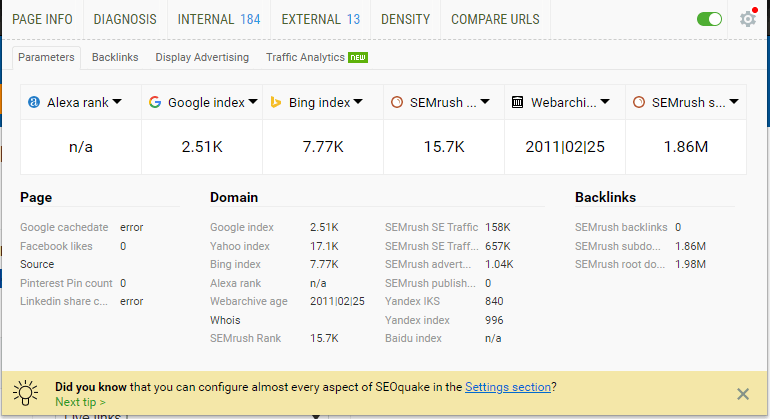The width and height of the screenshot is (770, 419).
Task: Click the Domain Bing index label
Action: tap(235, 264)
